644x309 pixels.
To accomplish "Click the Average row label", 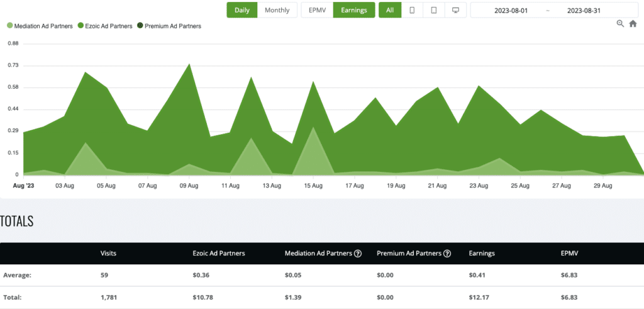I will point(17,275).
